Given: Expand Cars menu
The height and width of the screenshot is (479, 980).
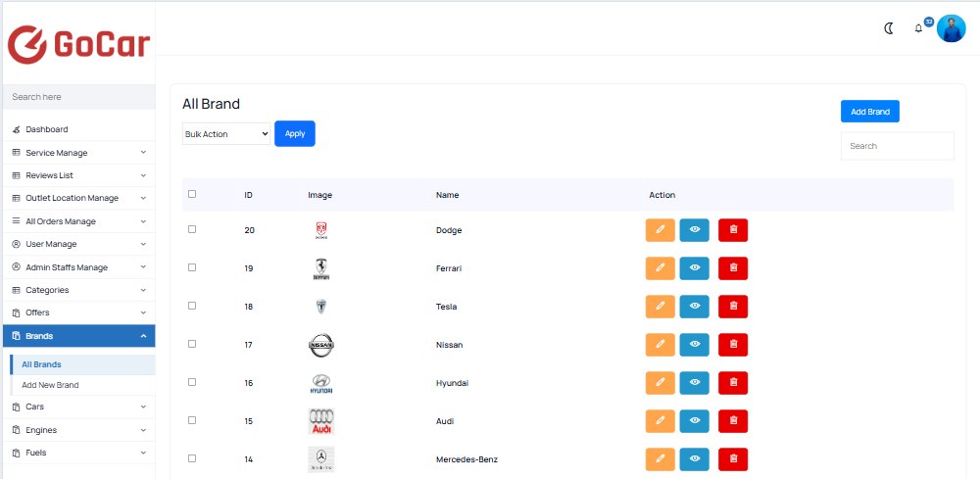Looking at the screenshot, I should click(x=78, y=407).
